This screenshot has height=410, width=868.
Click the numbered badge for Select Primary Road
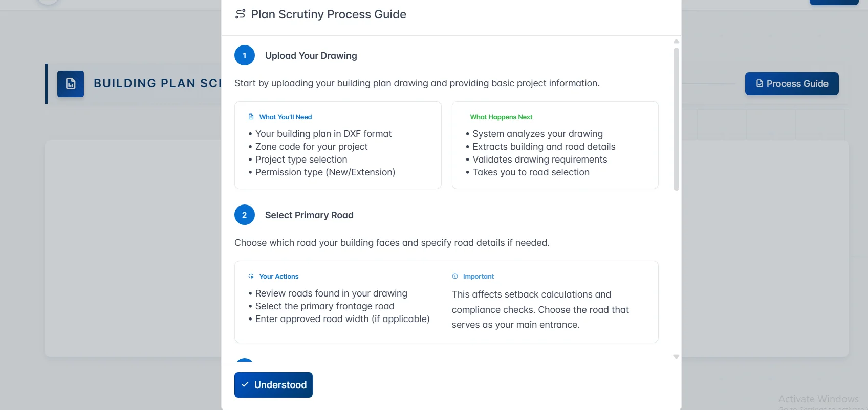click(244, 215)
